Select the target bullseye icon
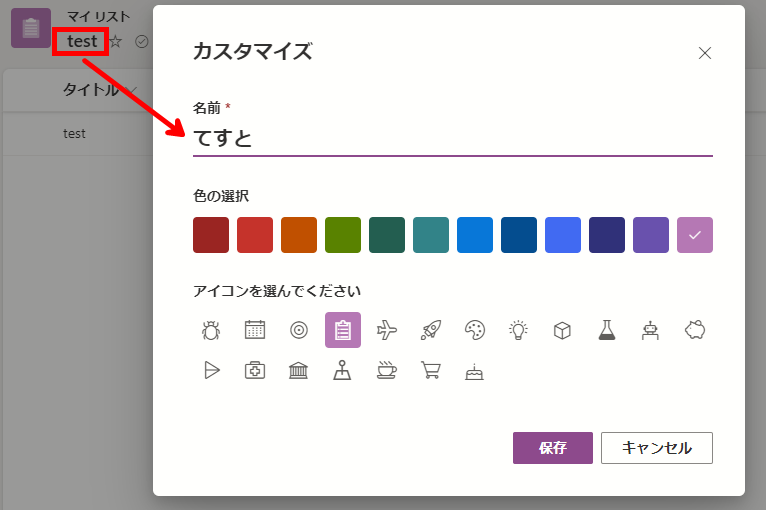 point(299,330)
